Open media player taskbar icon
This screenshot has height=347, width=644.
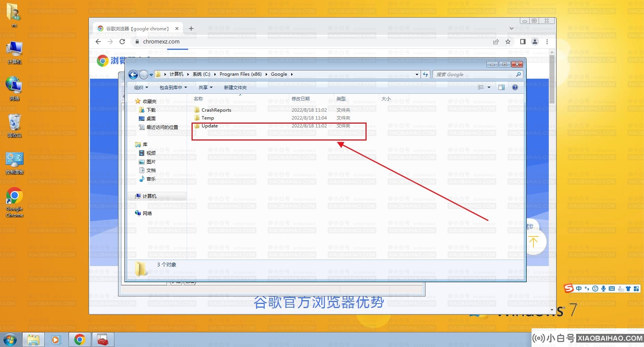(56, 340)
